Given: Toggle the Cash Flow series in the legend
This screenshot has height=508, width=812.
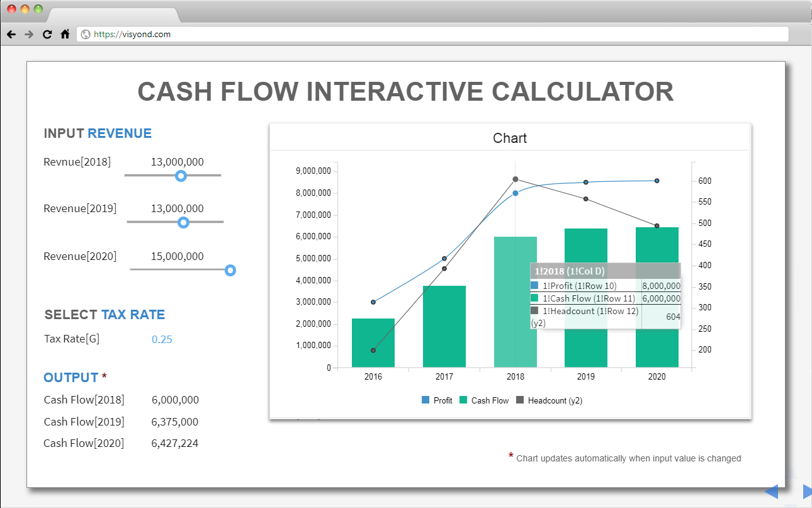Looking at the screenshot, I should 485,400.
